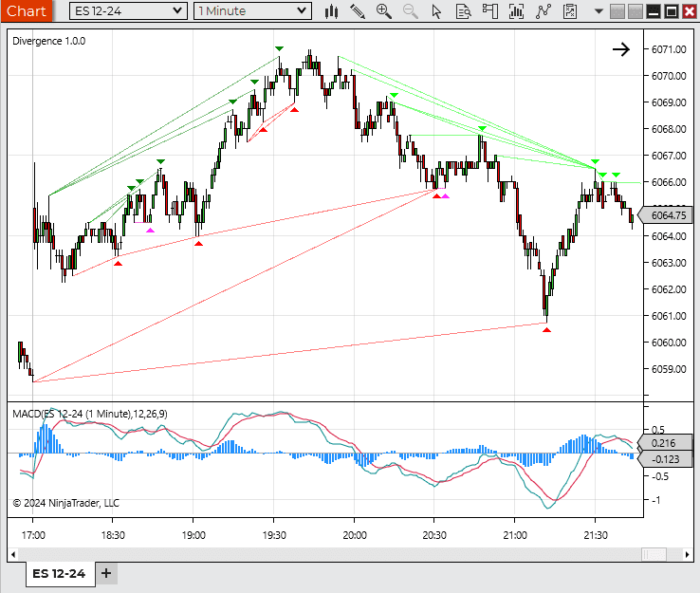Click the Chart title label

(26, 11)
